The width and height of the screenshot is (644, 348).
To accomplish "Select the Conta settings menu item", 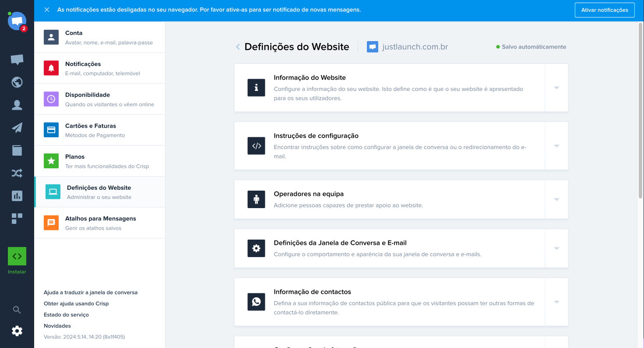I will coord(100,37).
